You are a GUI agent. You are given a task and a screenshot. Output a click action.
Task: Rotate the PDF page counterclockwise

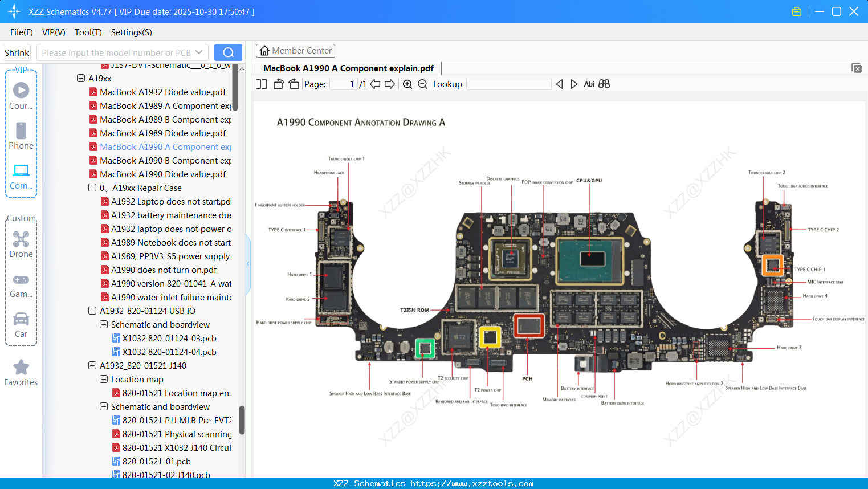pos(279,84)
